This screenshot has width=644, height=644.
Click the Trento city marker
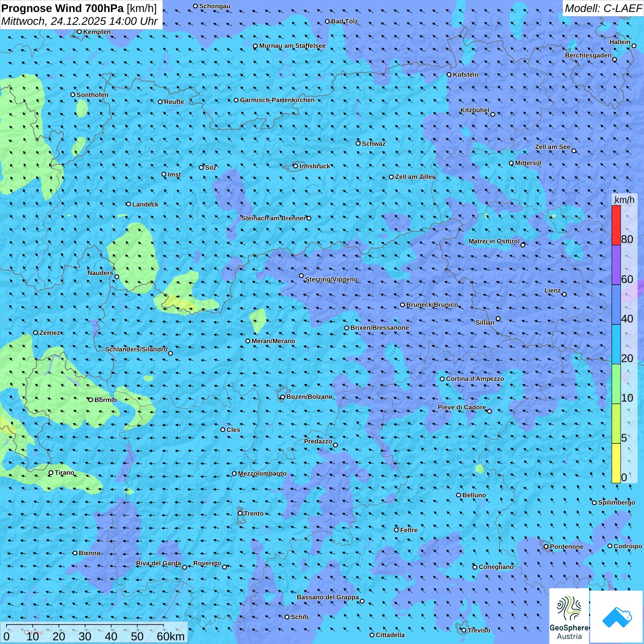point(240,513)
